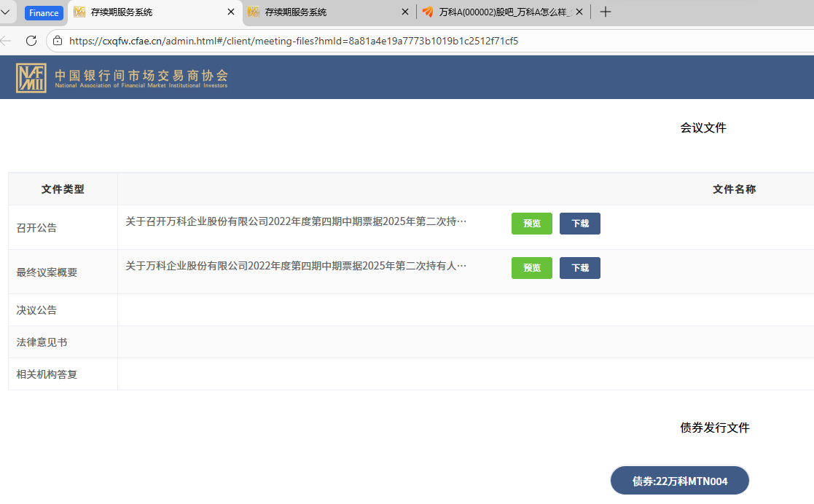This screenshot has height=504, width=814.
Task: Click the 债券发行文件 section heading
Action: pos(715,428)
